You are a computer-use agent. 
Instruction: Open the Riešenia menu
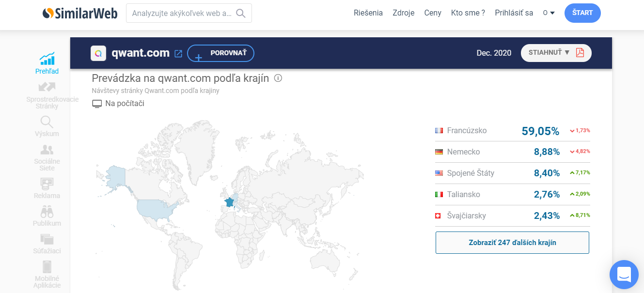[x=368, y=13]
